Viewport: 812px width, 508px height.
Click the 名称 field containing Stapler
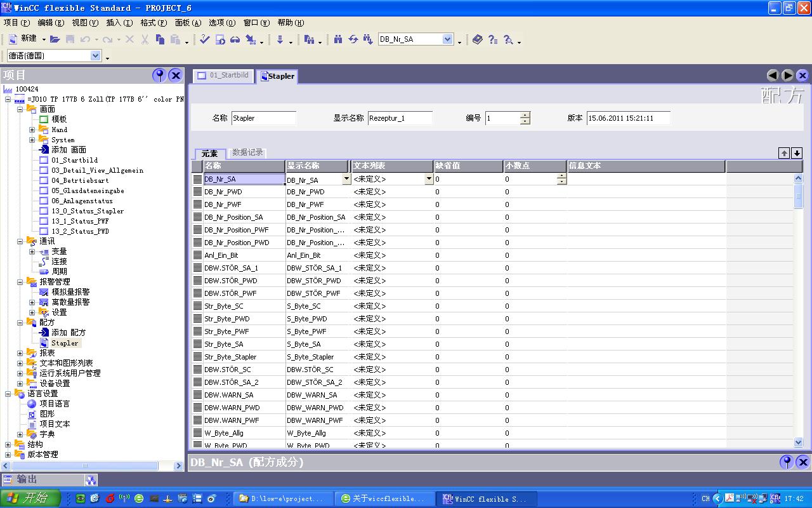(x=264, y=118)
